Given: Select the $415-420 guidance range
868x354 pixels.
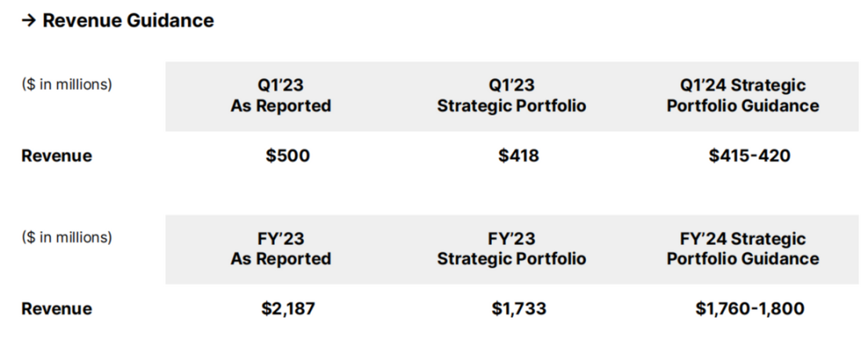Looking at the screenshot, I should point(749,156).
